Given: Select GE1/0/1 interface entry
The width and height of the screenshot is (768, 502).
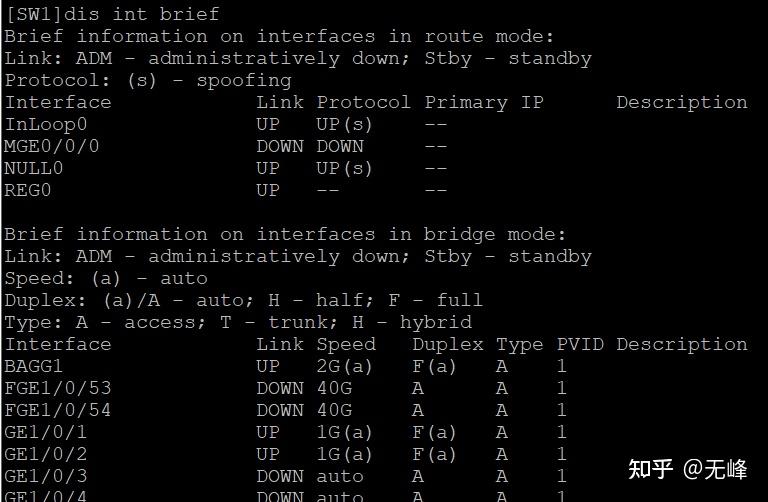Looking at the screenshot, I should coord(46,432).
